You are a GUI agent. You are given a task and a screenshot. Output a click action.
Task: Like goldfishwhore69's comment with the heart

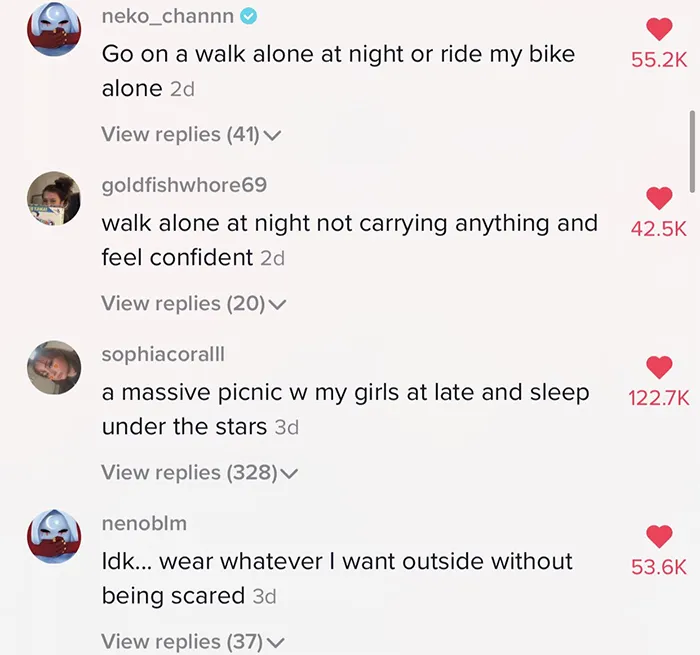659,198
